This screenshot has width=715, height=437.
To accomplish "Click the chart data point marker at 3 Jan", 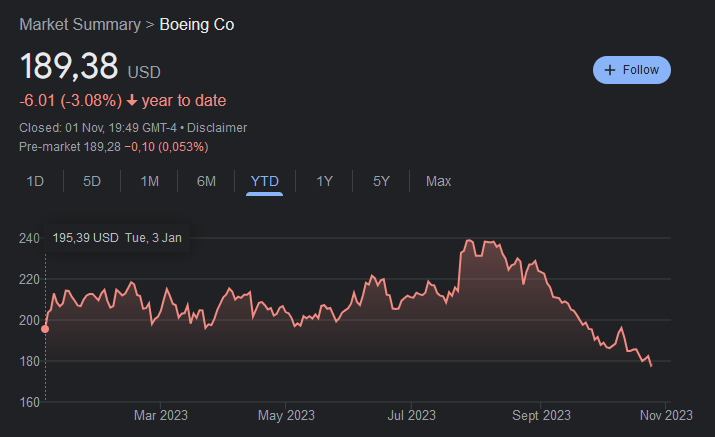I will (x=45, y=329).
